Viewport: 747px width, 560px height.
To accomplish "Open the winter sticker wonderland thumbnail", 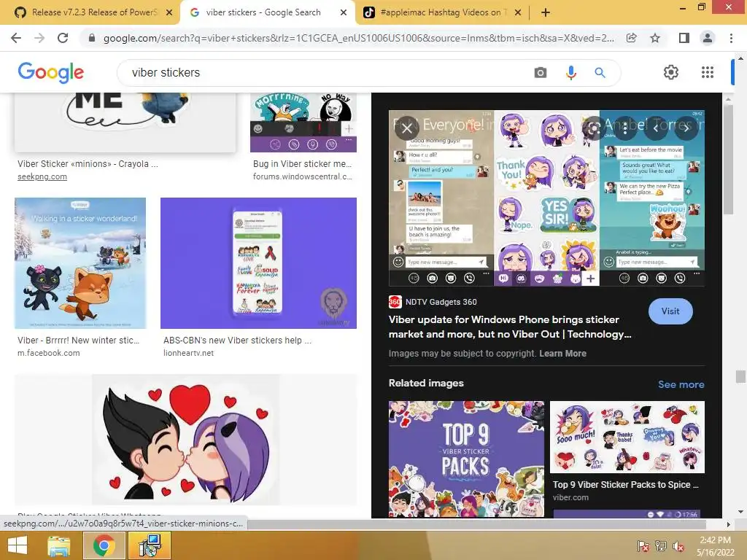I will (80, 262).
